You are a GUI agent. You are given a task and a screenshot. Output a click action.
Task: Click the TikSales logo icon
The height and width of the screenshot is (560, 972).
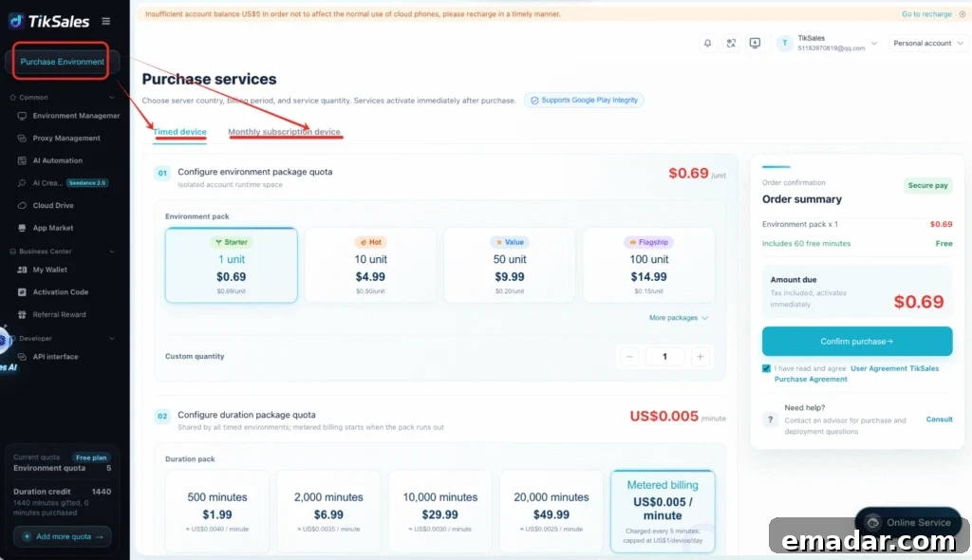[17, 22]
